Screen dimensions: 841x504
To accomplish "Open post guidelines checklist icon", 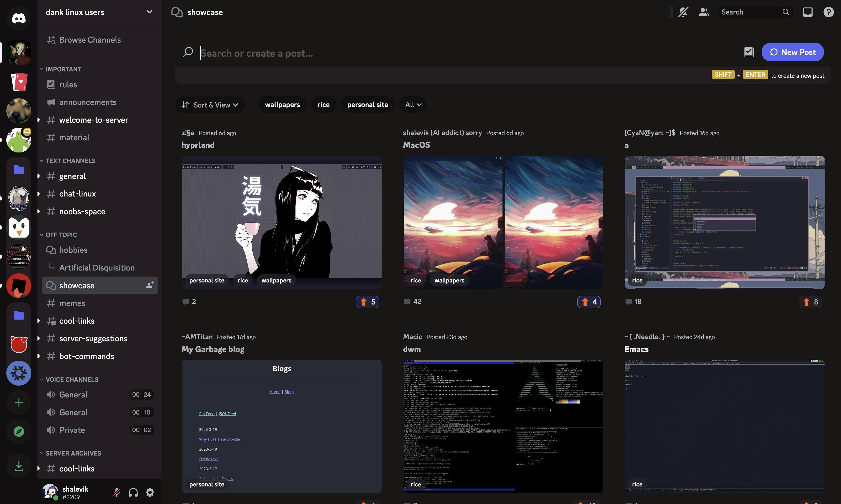I will [749, 52].
